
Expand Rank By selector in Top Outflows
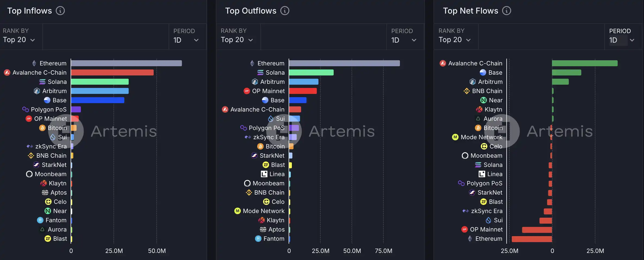(237, 40)
